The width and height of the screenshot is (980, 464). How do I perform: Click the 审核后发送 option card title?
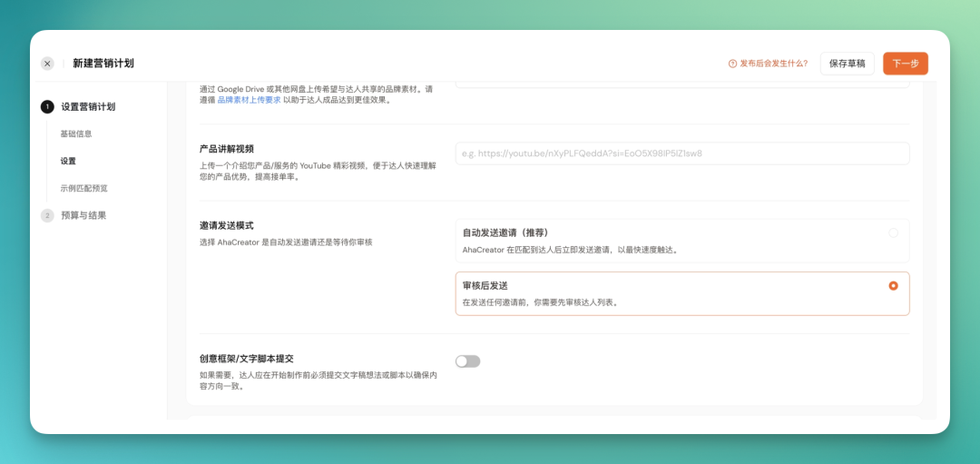point(485,286)
